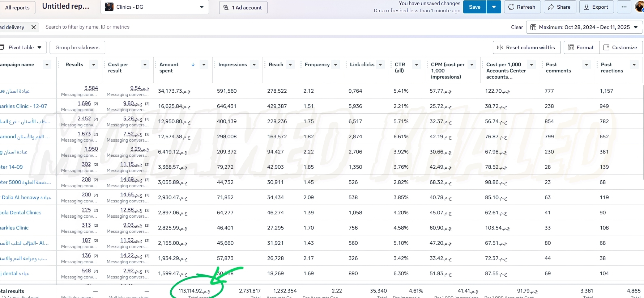Select the report title Untitled rep...

(65, 6)
